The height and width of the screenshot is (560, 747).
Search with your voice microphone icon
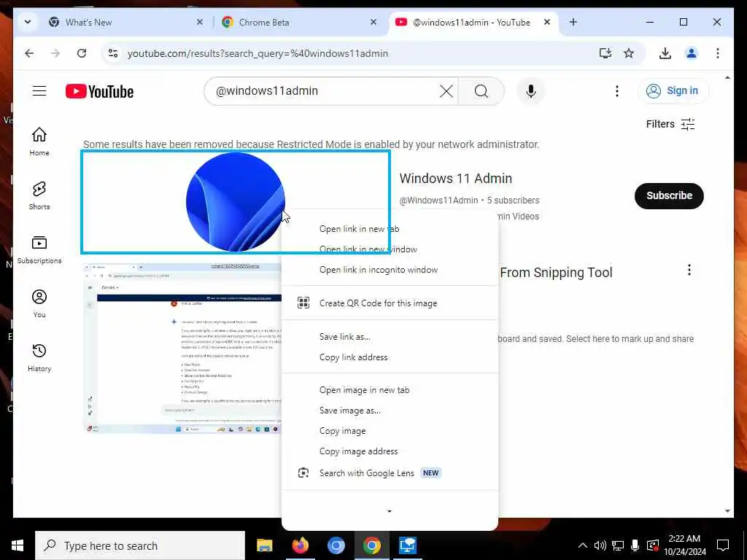[x=531, y=91]
